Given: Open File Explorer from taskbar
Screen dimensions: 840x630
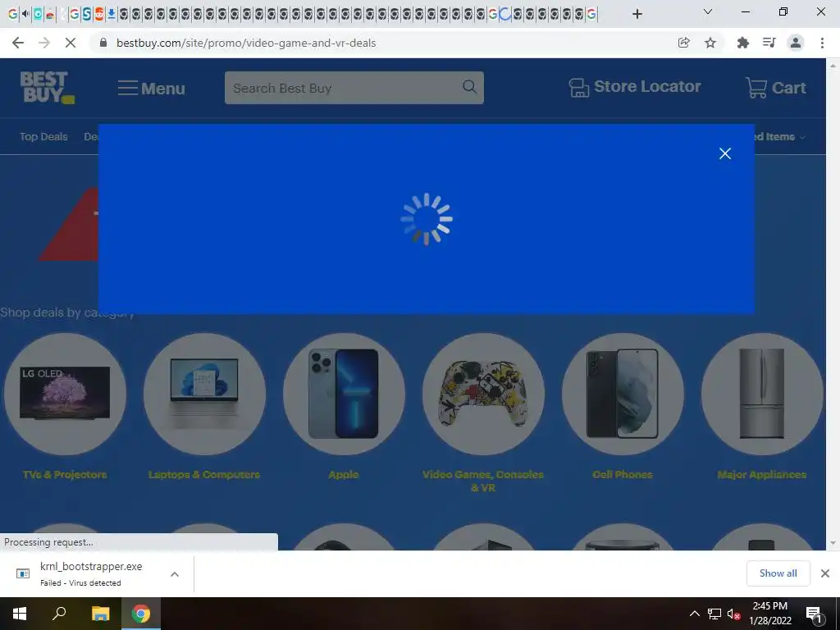Looking at the screenshot, I should pyautogui.click(x=100, y=614).
